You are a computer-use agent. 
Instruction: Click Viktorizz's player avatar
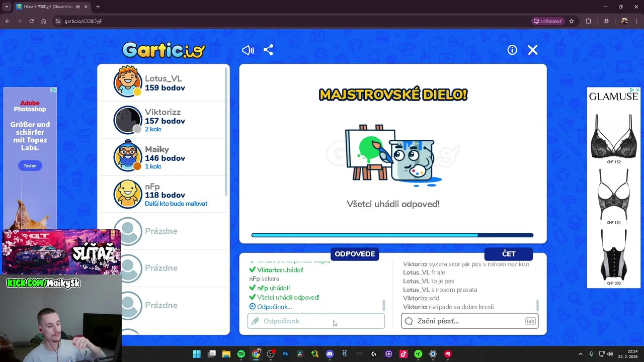(128, 120)
